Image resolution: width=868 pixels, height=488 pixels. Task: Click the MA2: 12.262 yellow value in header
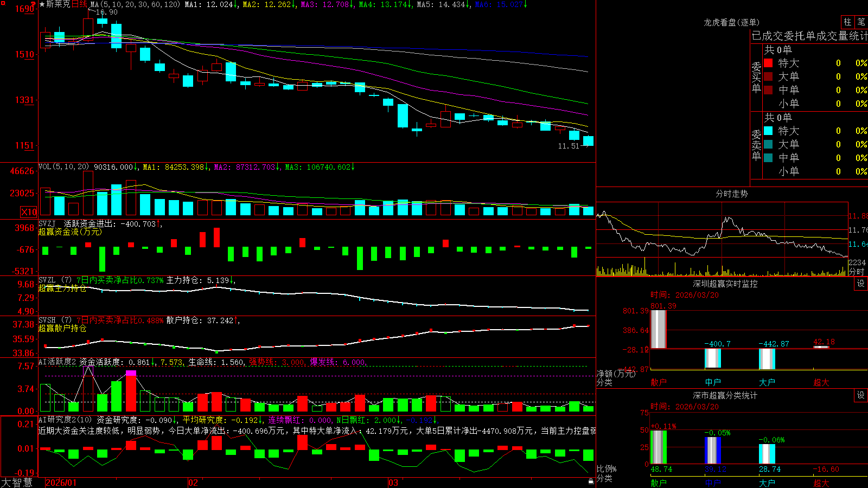270,4
